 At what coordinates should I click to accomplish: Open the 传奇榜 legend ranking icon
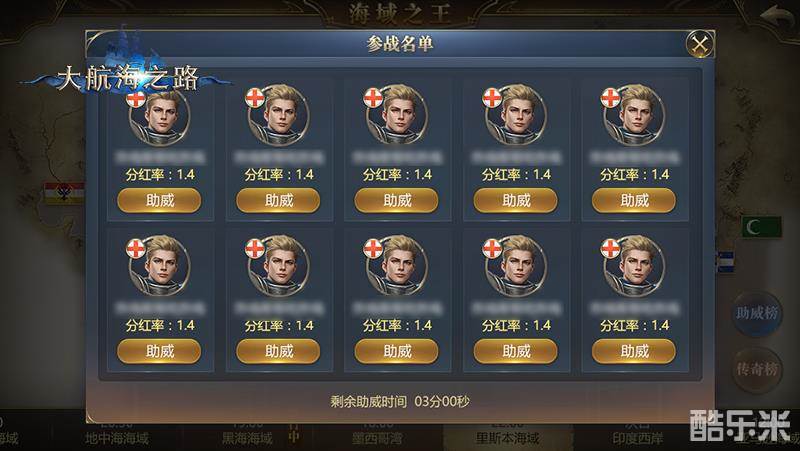click(x=757, y=369)
